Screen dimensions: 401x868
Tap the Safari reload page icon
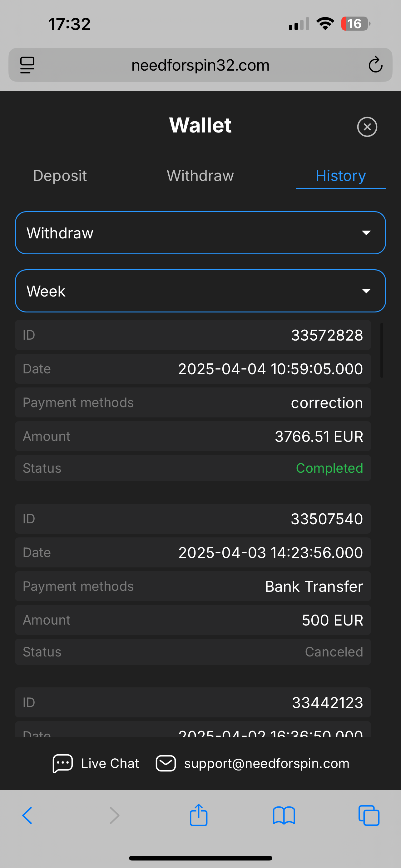[x=375, y=65]
